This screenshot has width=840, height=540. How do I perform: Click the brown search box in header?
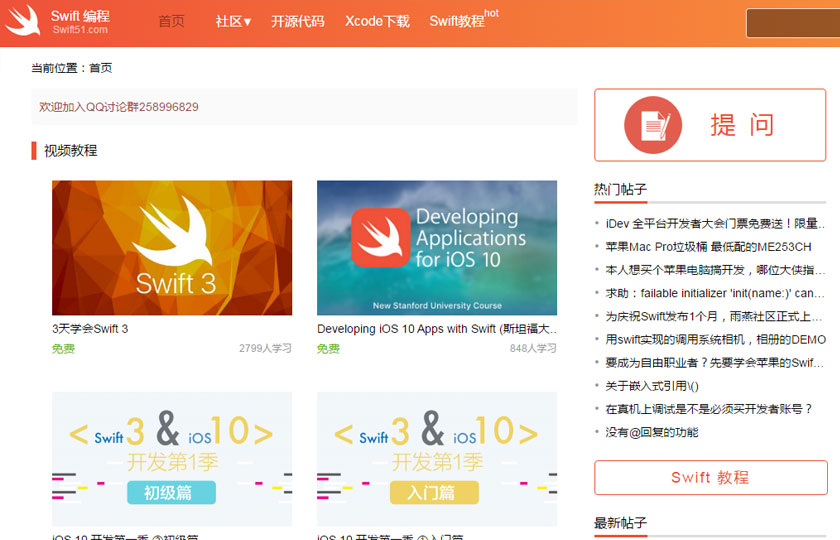(x=793, y=23)
